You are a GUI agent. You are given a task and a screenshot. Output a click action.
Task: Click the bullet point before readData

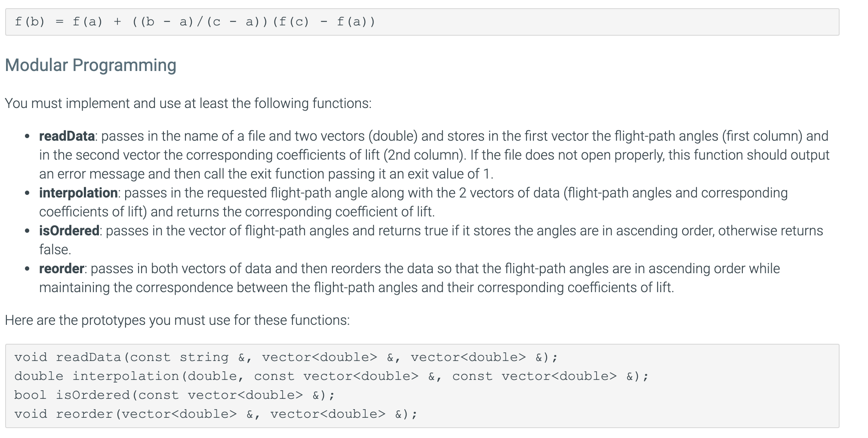pos(27,136)
